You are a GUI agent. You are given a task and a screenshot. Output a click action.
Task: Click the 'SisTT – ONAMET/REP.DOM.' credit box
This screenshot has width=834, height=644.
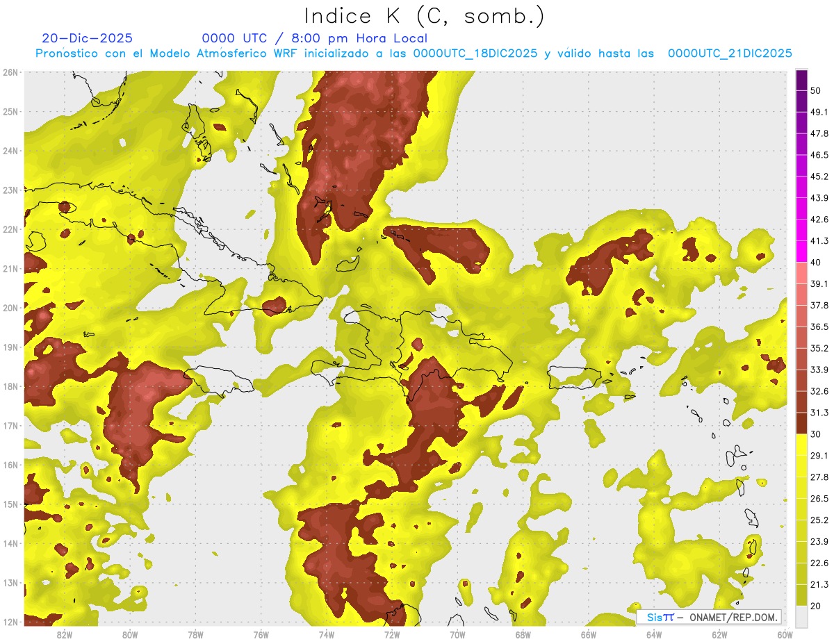[x=710, y=617]
